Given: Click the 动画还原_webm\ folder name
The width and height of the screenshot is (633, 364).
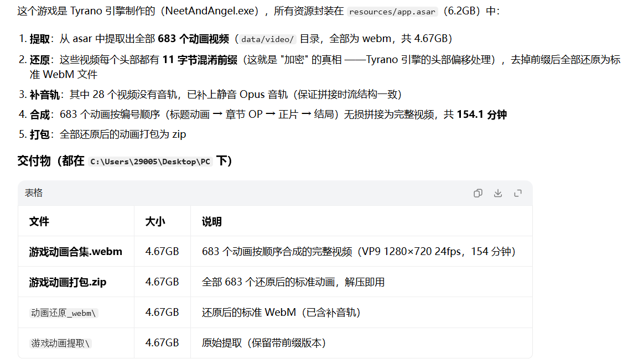Looking at the screenshot, I should coord(64,313).
